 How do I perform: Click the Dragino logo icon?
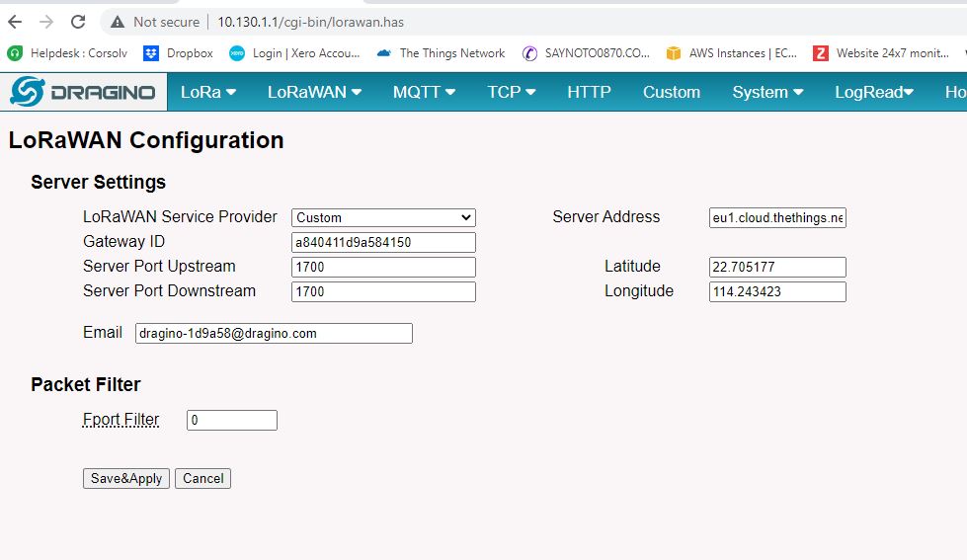pos(27,92)
